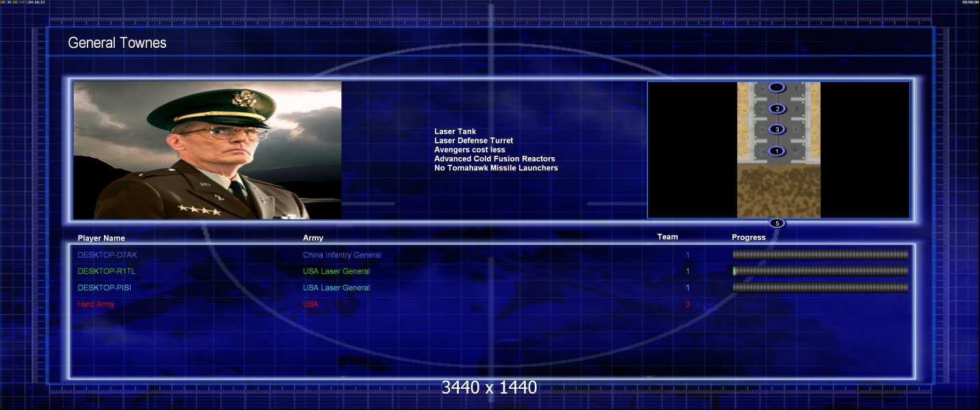Click team number 1 for DESKTOP-PISI
Viewport: 980px width, 410px height.
(x=688, y=288)
